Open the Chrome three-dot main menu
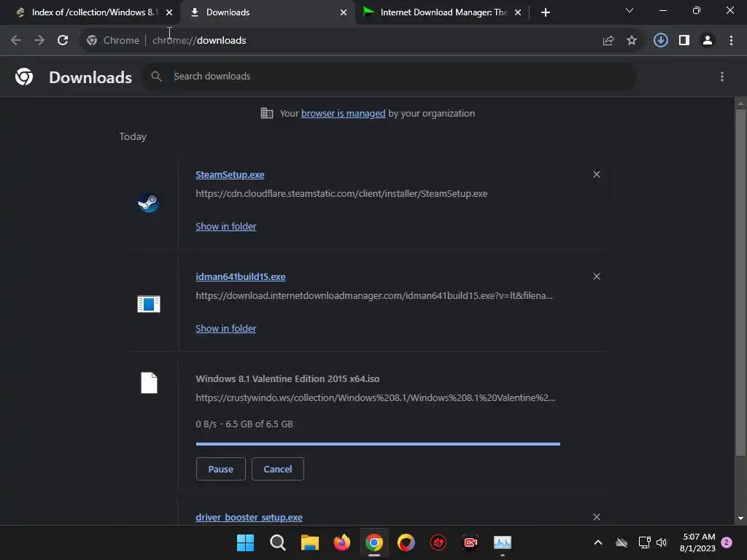 pos(731,41)
